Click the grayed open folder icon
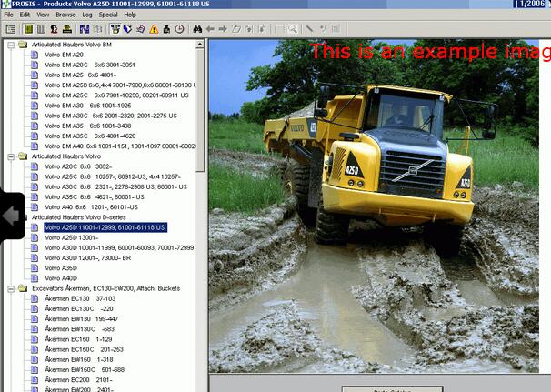 pos(236,29)
